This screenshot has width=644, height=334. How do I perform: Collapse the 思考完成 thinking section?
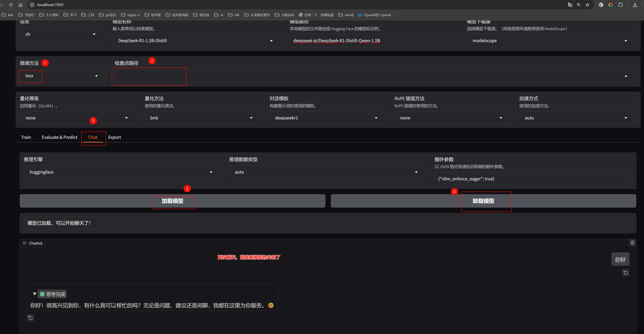pos(35,294)
